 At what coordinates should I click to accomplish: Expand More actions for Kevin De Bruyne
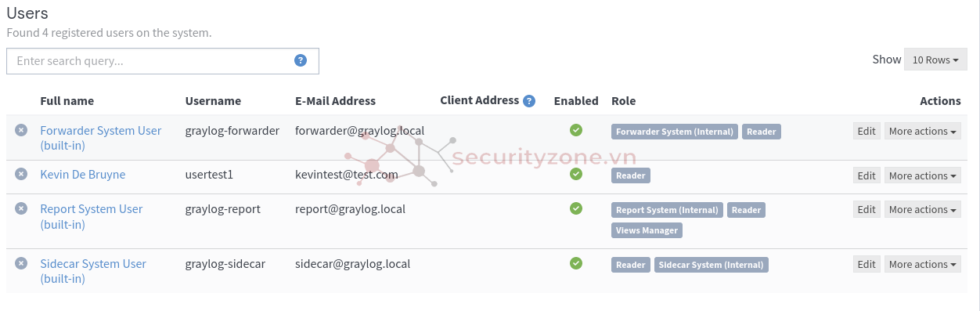pyautogui.click(x=923, y=175)
